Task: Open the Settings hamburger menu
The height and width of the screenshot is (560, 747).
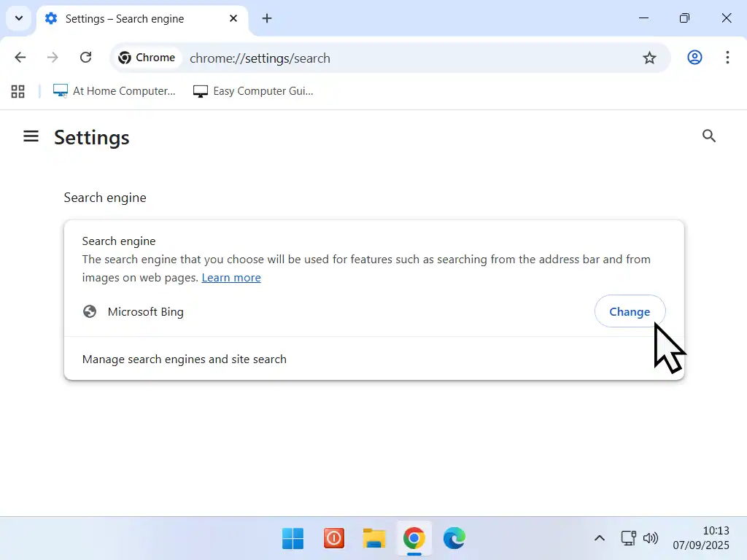Action: (31, 136)
